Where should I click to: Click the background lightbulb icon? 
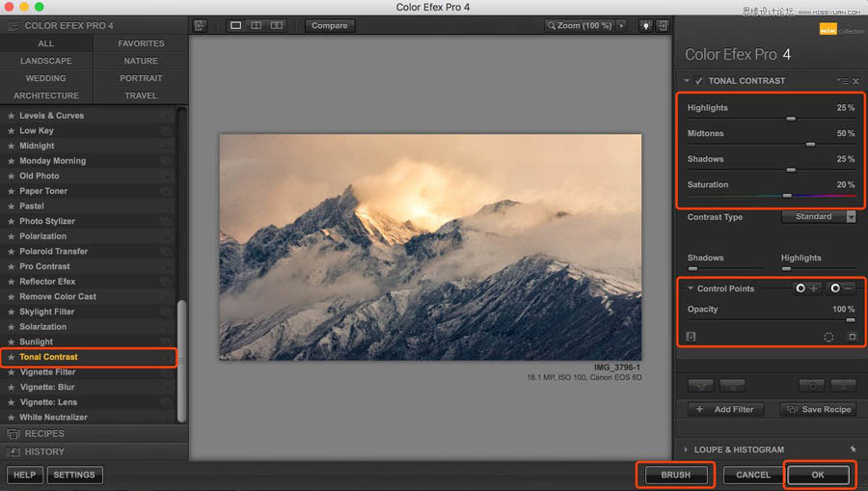[645, 25]
